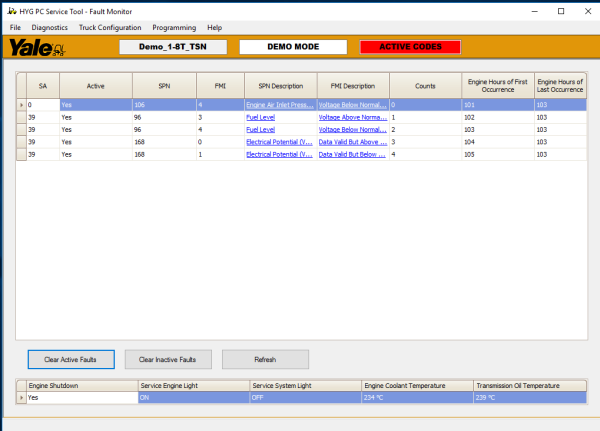
Task: Open the File menu
Action: point(15,28)
